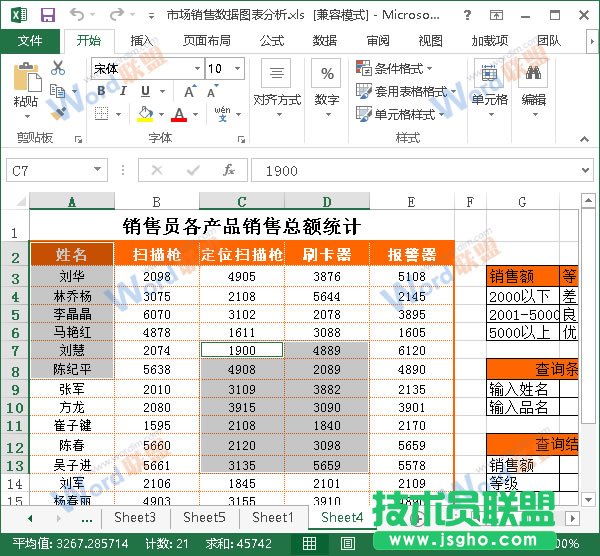The height and width of the screenshot is (556, 600).
Task: Switch to the View (视图) tab
Action: (x=430, y=41)
